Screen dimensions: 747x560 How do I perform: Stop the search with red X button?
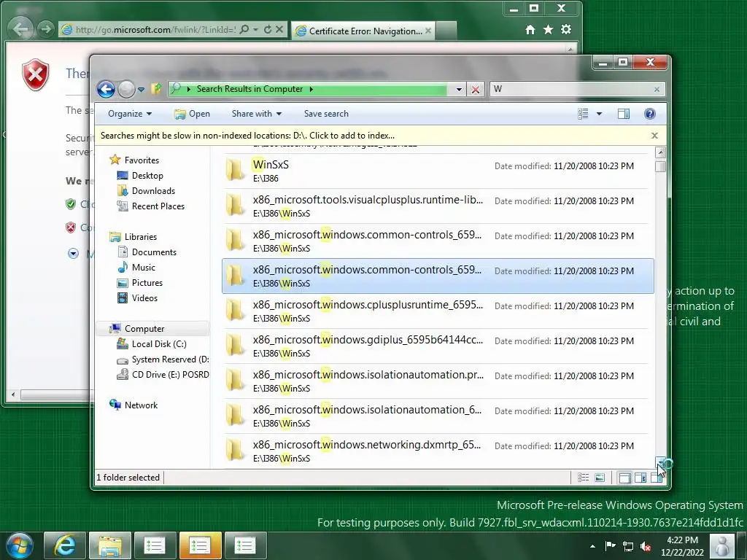click(x=475, y=90)
